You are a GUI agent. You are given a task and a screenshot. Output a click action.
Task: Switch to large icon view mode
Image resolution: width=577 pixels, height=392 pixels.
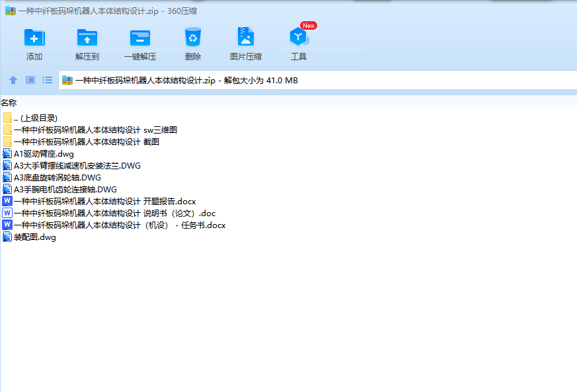[x=30, y=80]
